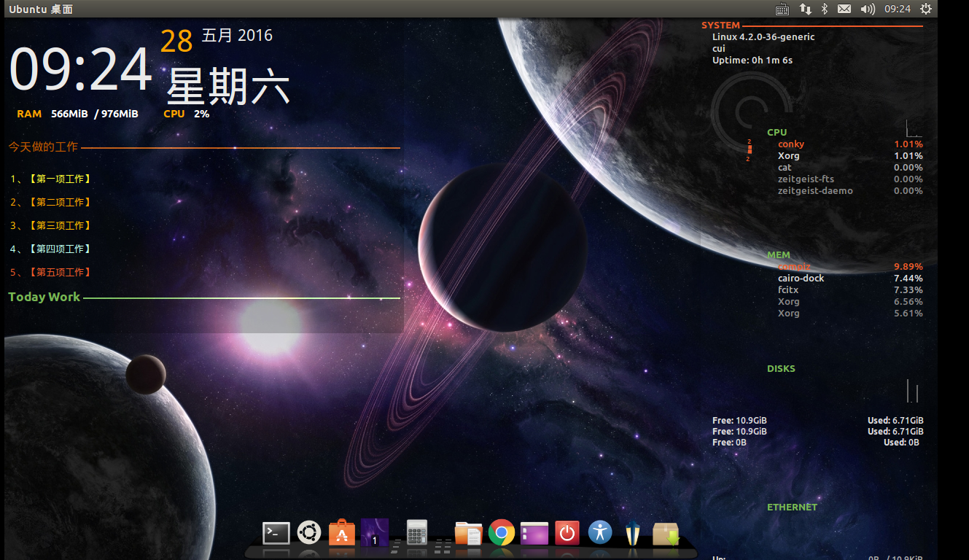Click the fcitx memory row
Screen dimensions: 969x560
850,290
